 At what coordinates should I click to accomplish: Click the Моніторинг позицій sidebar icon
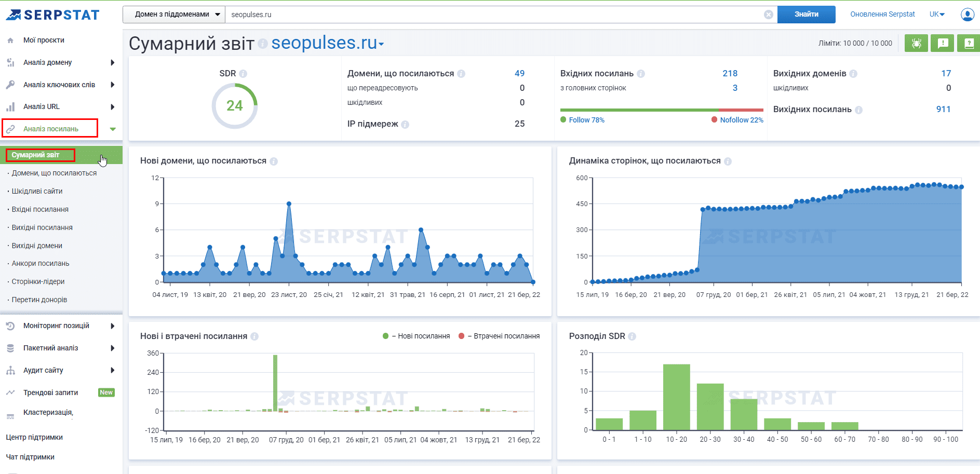click(x=10, y=326)
